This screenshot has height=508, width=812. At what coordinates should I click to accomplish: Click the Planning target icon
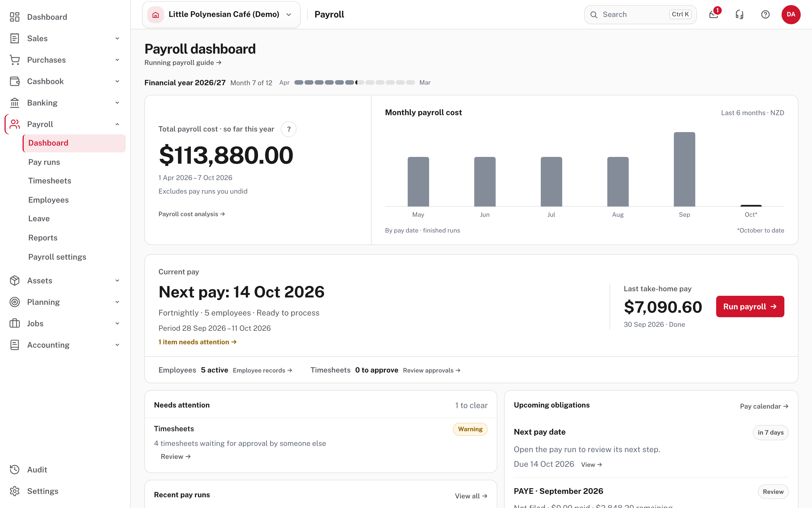pyautogui.click(x=14, y=302)
